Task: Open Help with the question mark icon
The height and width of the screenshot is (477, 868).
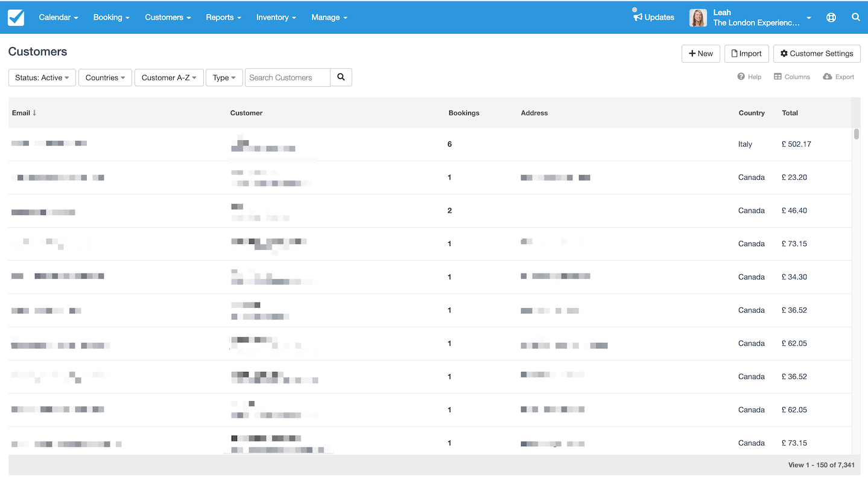Action: [749, 77]
